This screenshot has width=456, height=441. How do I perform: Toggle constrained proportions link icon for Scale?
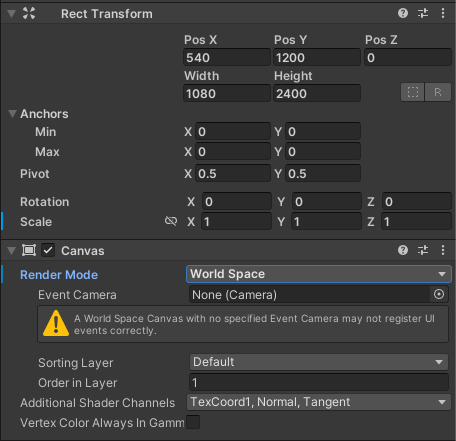(x=171, y=221)
